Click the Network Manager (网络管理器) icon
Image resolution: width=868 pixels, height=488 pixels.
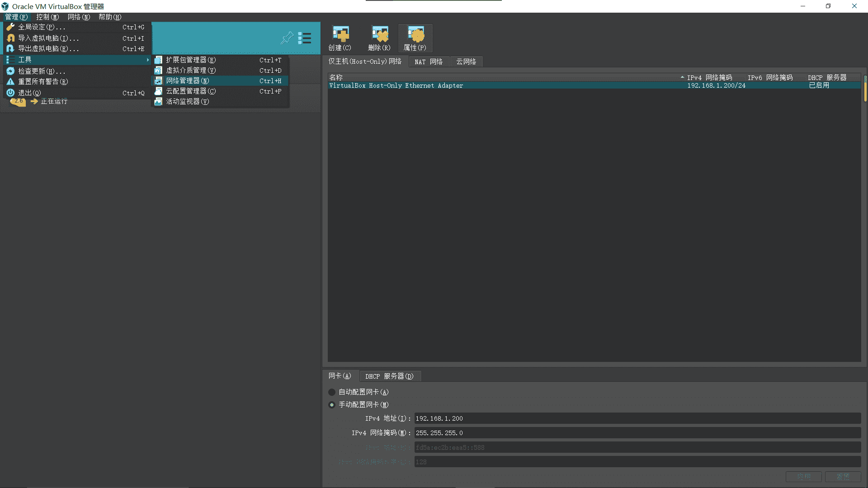158,80
